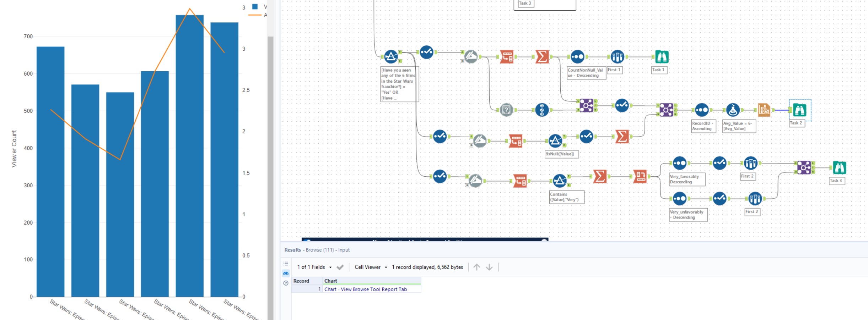Viewport: 868px width, 320px height.
Task: Click the Results pane header
Action: coord(293,250)
